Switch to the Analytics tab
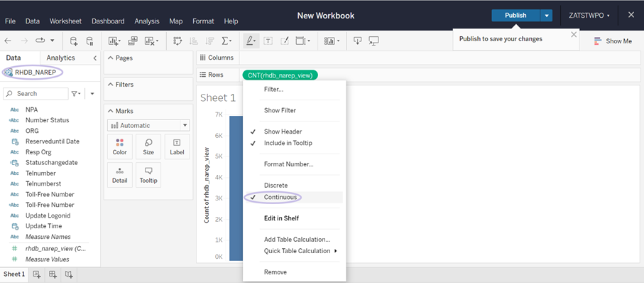The height and width of the screenshot is (283, 644). pos(61,58)
